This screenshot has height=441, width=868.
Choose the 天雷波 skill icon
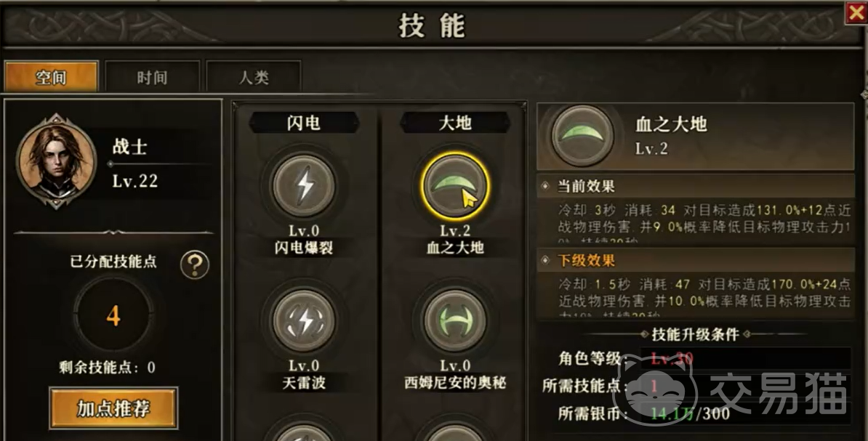[x=304, y=321]
